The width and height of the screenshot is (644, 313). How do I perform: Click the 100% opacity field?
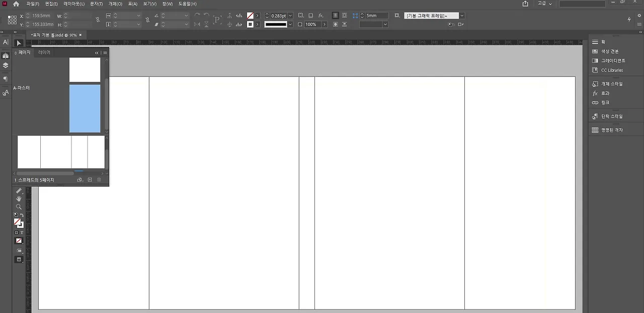coord(312,24)
